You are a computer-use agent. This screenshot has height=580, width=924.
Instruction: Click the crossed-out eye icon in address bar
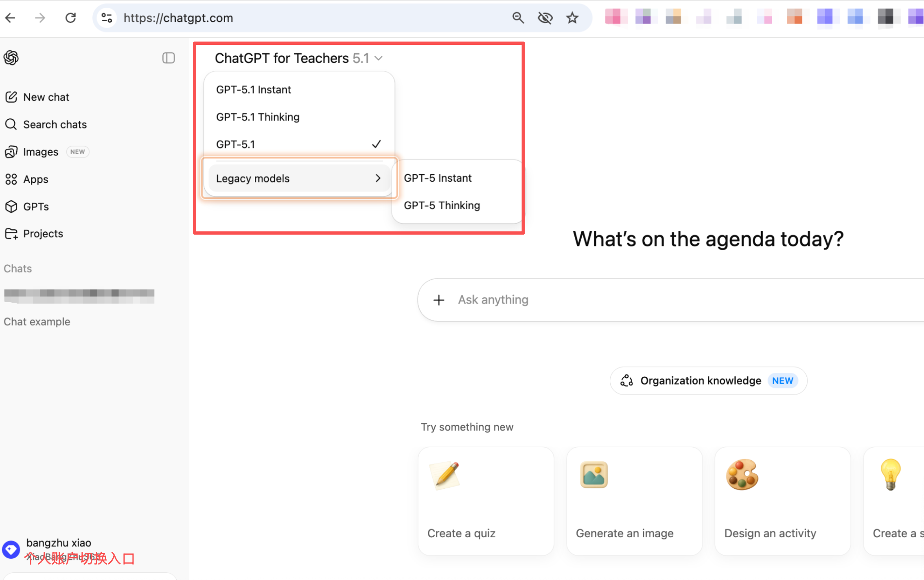pyautogui.click(x=545, y=18)
